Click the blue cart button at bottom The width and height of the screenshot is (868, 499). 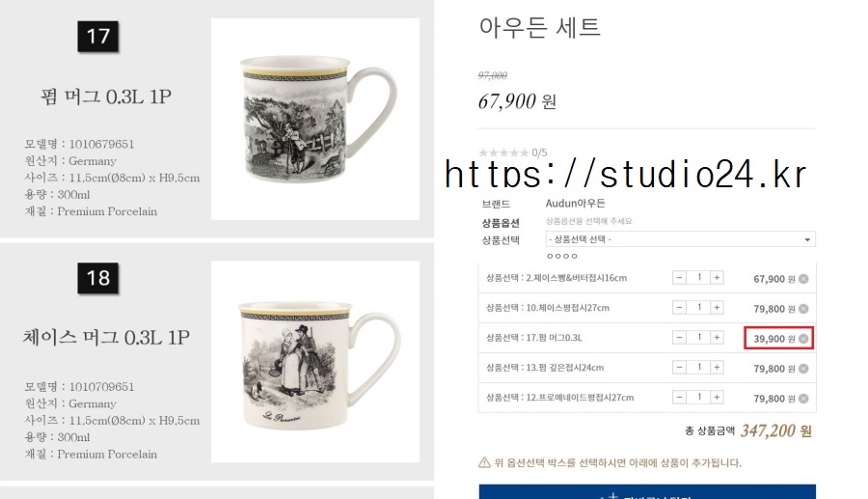point(647,492)
